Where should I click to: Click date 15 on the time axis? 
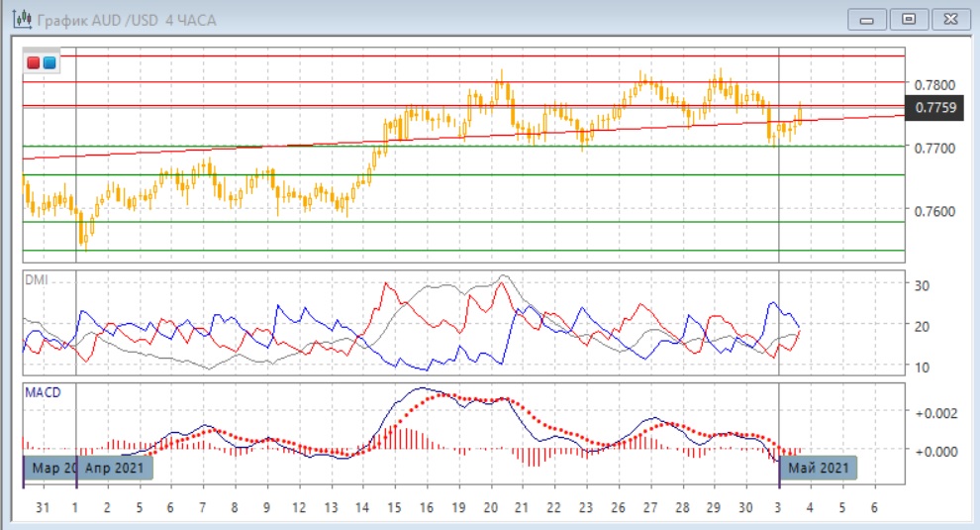394,507
